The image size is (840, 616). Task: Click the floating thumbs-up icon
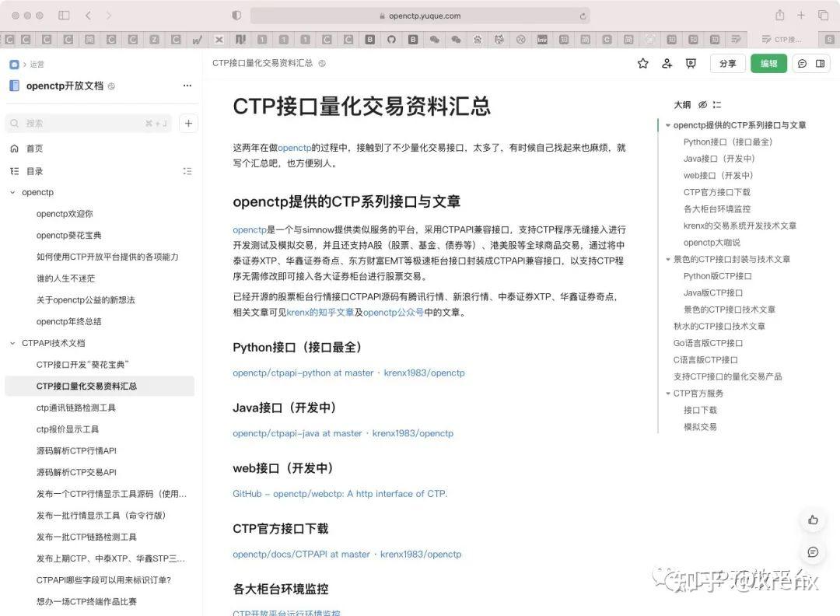(813, 520)
